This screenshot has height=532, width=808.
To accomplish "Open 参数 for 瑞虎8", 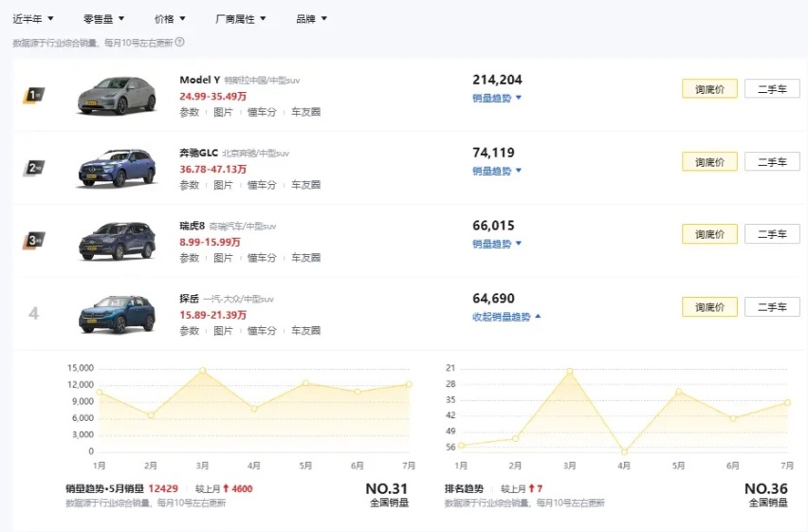I will pyautogui.click(x=189, y=257).
